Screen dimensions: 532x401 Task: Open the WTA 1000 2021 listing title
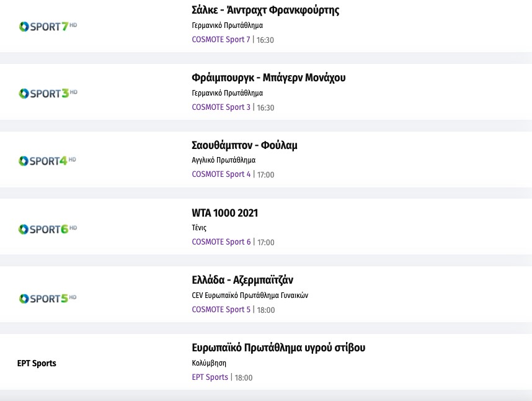pos(224,213)
